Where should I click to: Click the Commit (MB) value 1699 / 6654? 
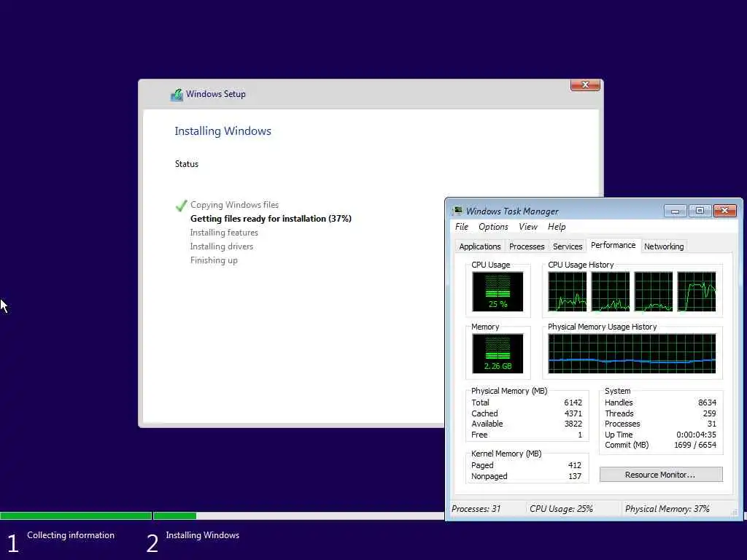695,445
